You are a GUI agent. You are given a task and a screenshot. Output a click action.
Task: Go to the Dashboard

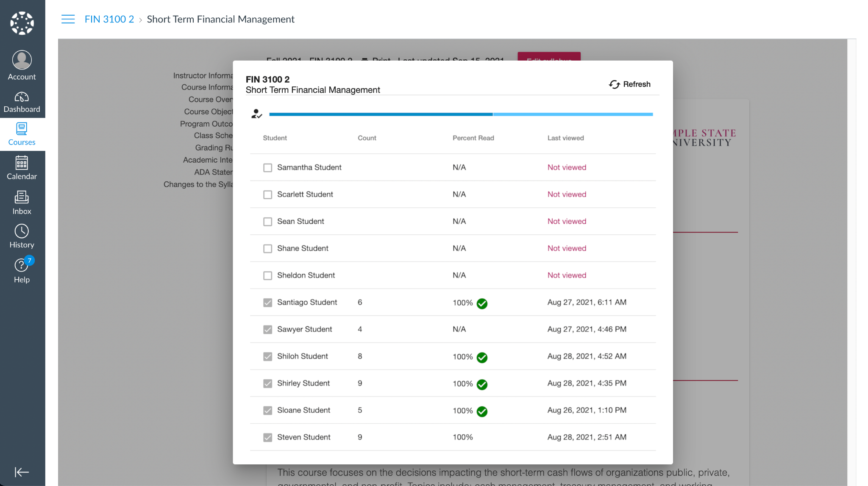(22, 102)
